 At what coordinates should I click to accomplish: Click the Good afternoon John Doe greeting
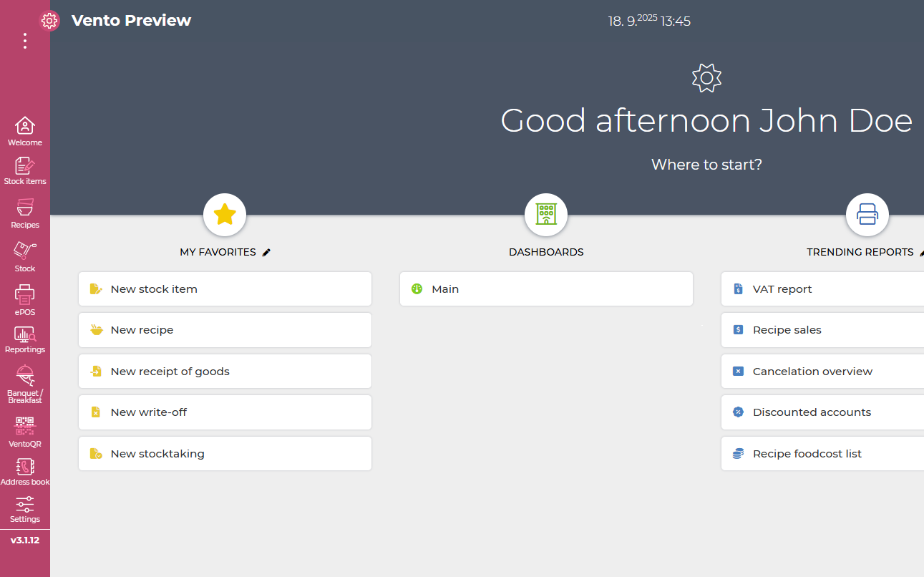[x=706, y=120]
